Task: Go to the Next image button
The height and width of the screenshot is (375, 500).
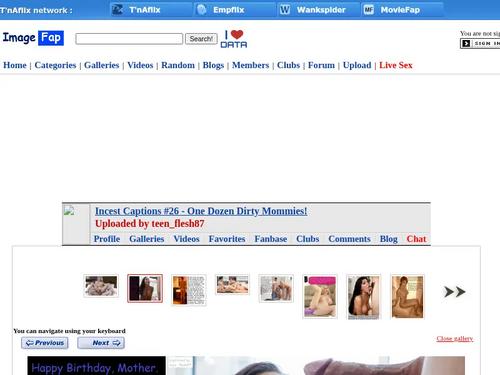Action: (101, 343)
